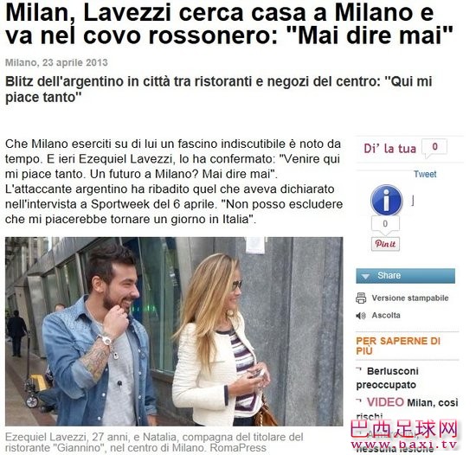The height and width of the screenshot is (455, 476).
Task: Click the baxi.tv watermark logo
Action: 404,435
